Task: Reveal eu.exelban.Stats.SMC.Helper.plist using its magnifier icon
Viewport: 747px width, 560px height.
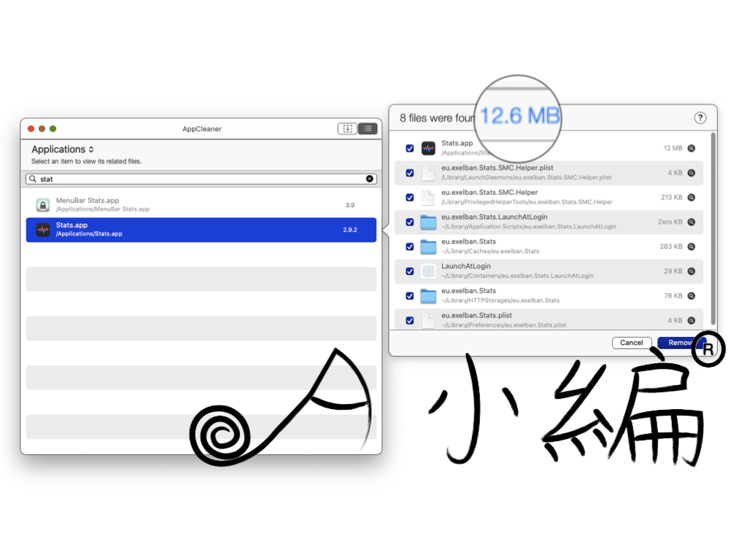Action: (692, 173)
